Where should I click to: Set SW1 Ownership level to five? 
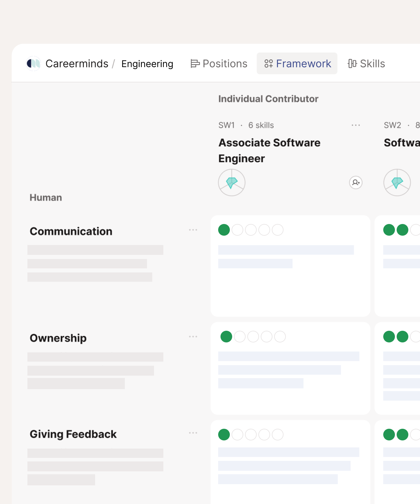(280, 337)
